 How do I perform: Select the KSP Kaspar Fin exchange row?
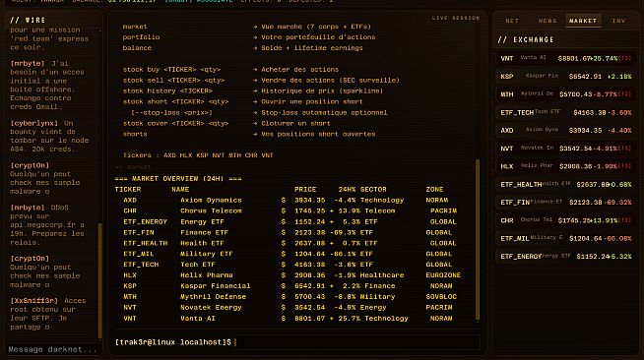coord(565,77)
